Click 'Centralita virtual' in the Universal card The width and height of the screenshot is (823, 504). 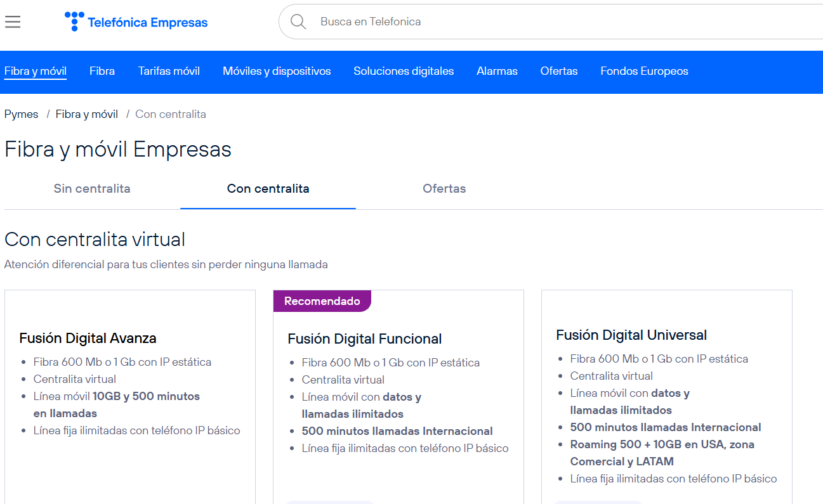(x=612, y=376)
